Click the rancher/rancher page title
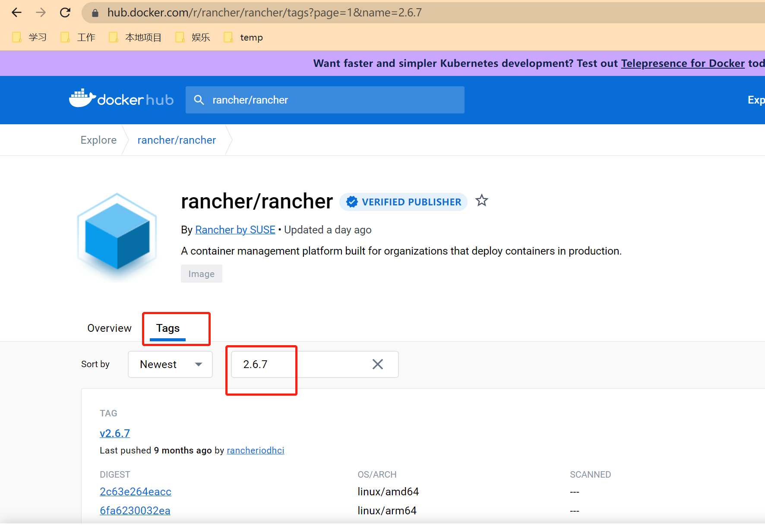 (257, 201)
